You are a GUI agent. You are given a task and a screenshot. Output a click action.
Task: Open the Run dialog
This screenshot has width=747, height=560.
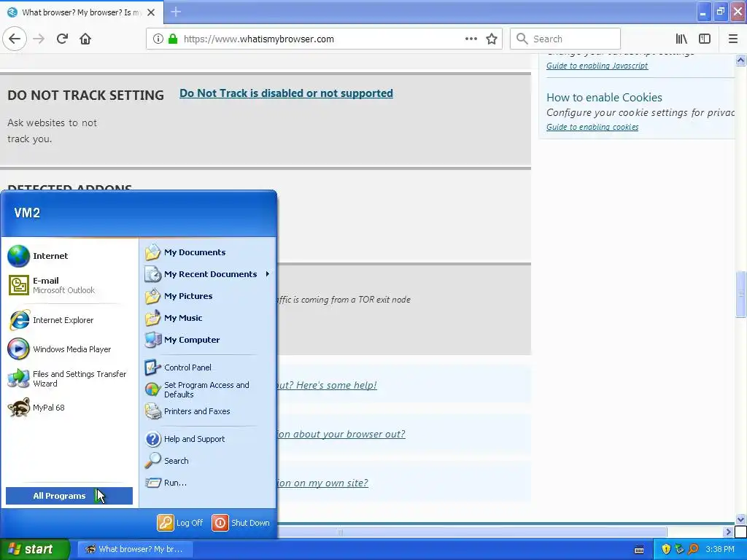point(208,483)
